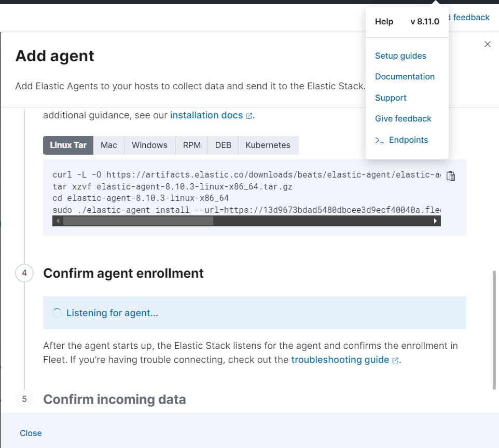Viewport: 499px width, 448px height.
Task: Click the external link icon beside installation docs
Action: (249, 115)
